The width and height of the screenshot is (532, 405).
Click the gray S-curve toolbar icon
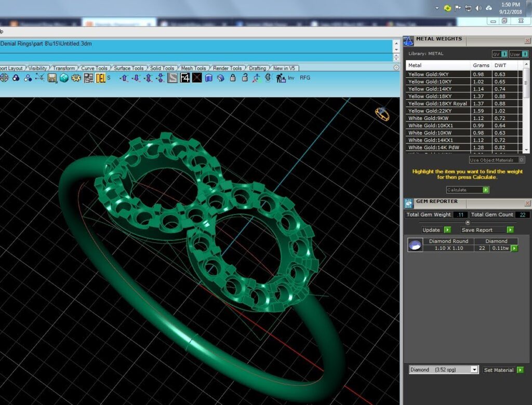(172, 78)
